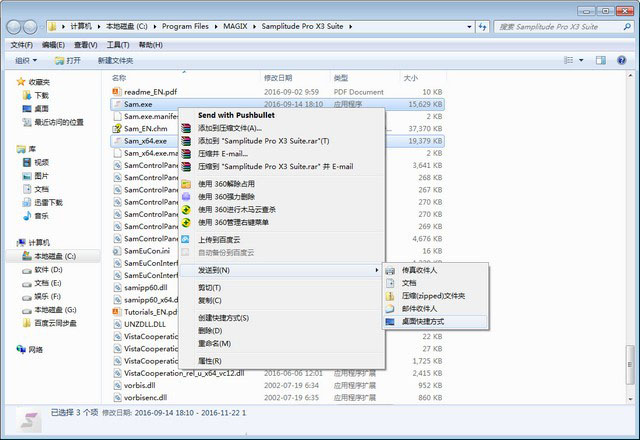Click the 音乐 music note icon
This screenshot has width=640, height=440.
[27, 216]
